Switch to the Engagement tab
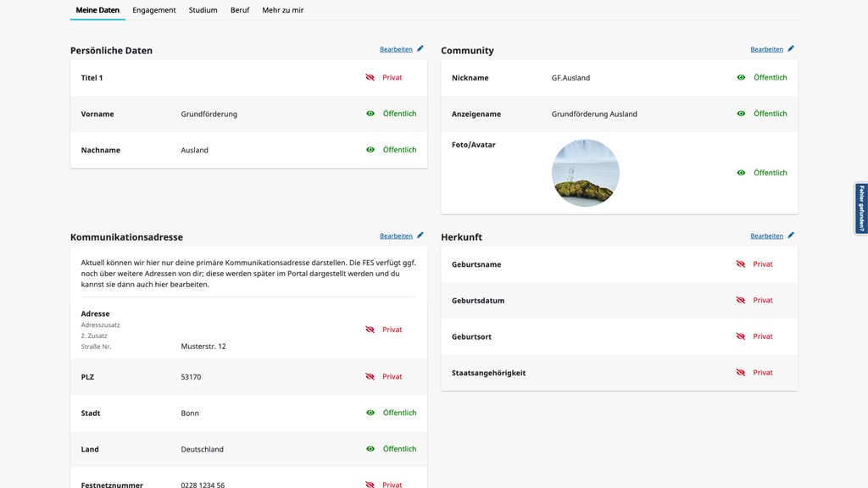 point(154,10)
